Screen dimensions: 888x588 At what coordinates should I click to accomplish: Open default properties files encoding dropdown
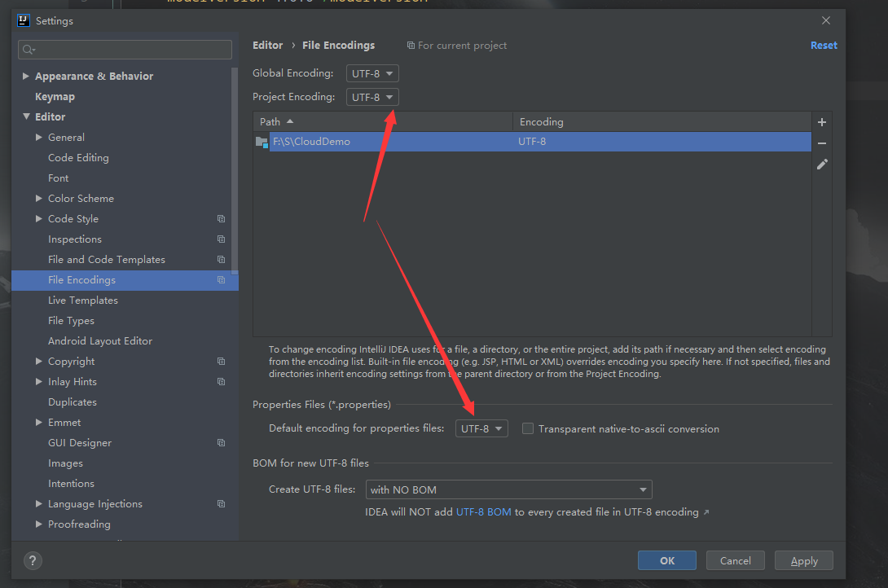481,429
